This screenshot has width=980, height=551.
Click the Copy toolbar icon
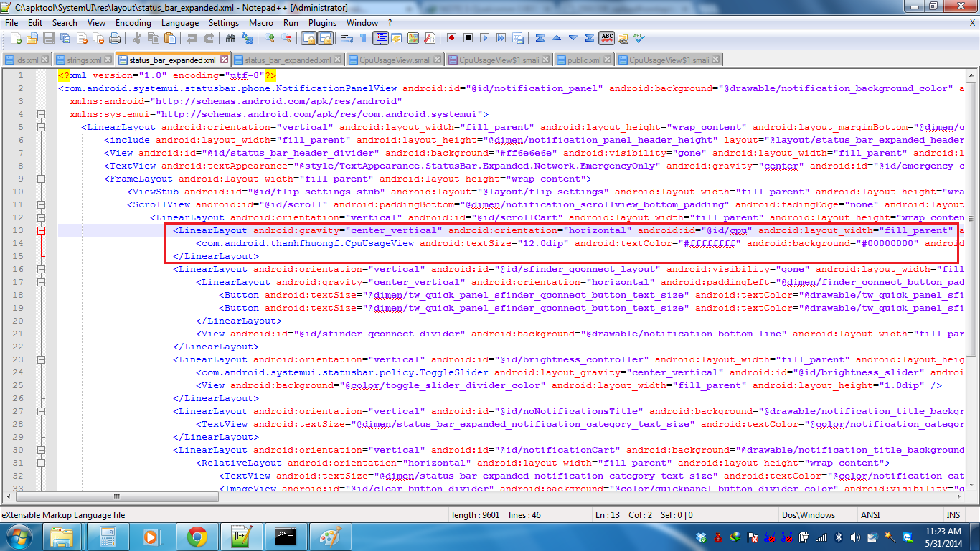[153, 38]
